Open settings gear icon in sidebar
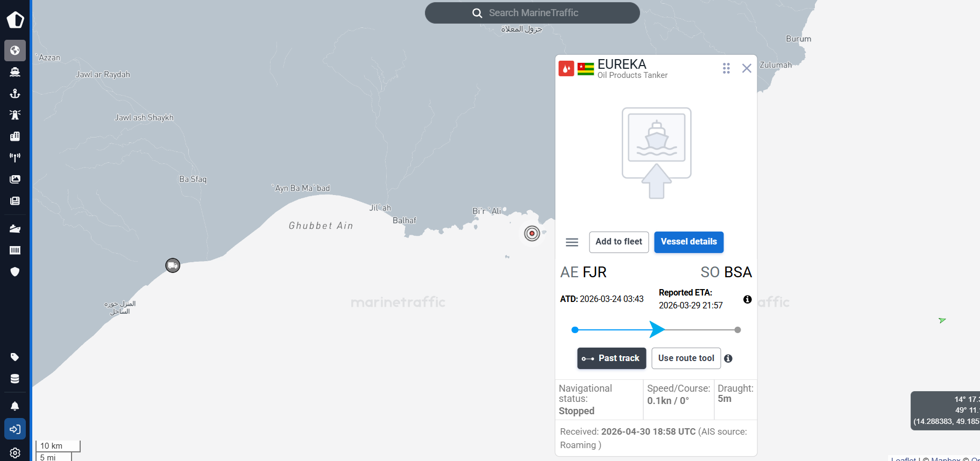Viewport: 980px width, 461px height. pos(15,453)
